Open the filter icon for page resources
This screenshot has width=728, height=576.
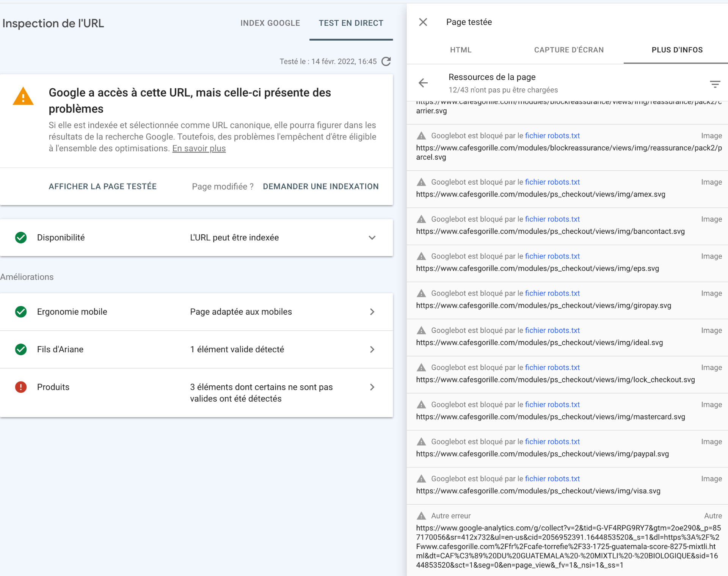pyautogui.click(x=715, y=84)
